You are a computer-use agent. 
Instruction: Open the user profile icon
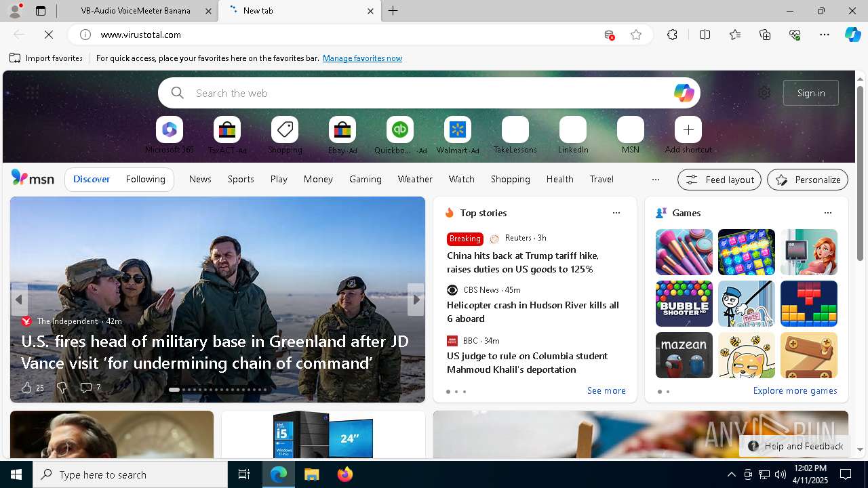pyautogui.click(x=15, y=11)
